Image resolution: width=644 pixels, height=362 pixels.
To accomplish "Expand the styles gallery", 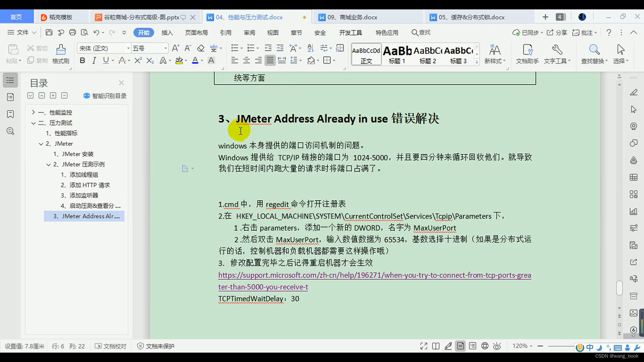I will click(477, 62).
